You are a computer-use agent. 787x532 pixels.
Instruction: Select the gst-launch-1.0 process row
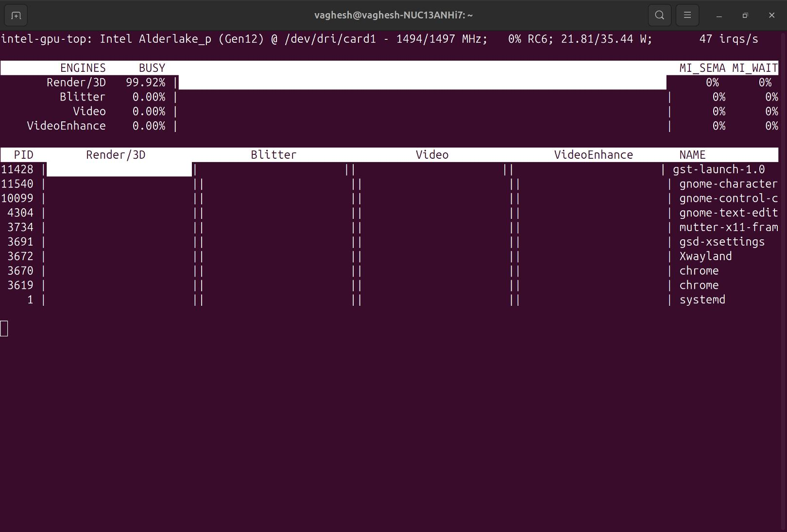click(x=718, y=169)
